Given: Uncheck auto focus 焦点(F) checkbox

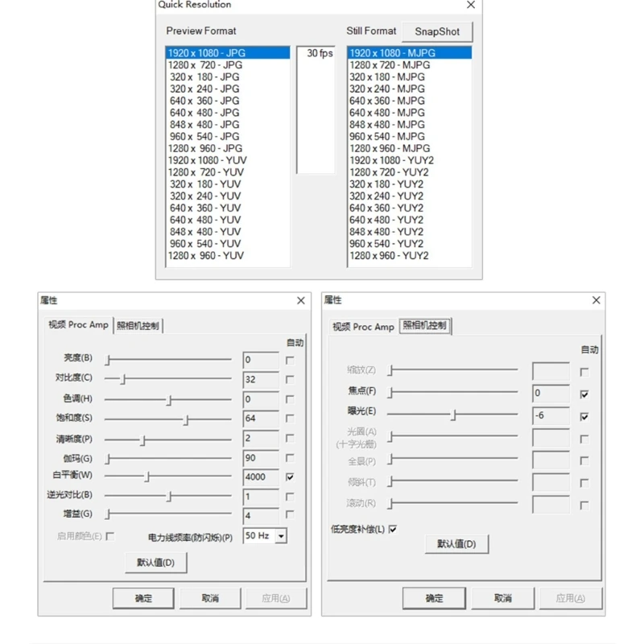Looking at the screenshot, I should point(584,394).
